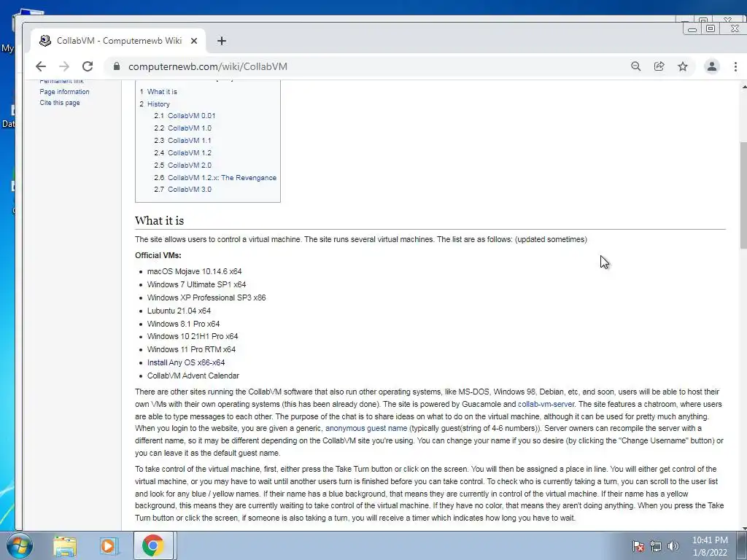Click the What it is heading
Viewport: 747px width, 560px height.
pos(159,220)
